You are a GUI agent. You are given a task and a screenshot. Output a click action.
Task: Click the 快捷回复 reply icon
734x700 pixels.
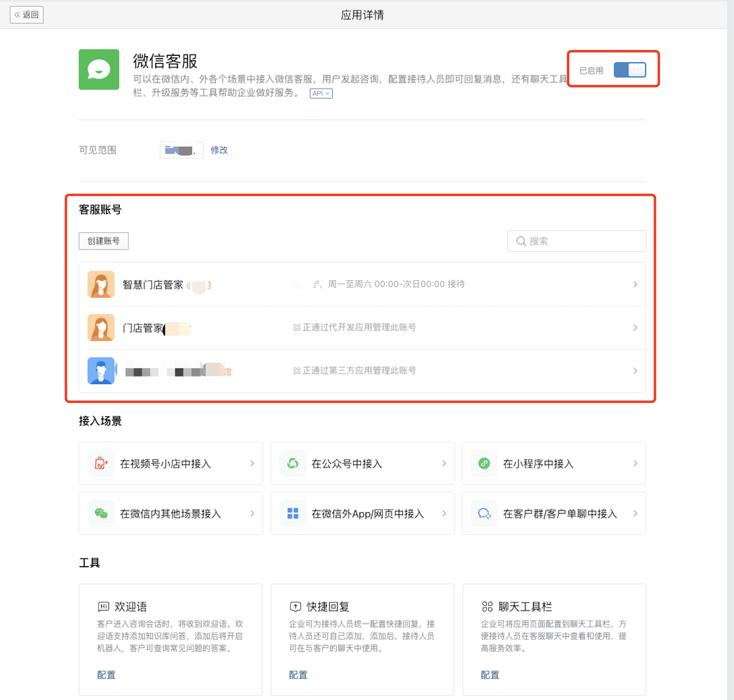[295, 606]
